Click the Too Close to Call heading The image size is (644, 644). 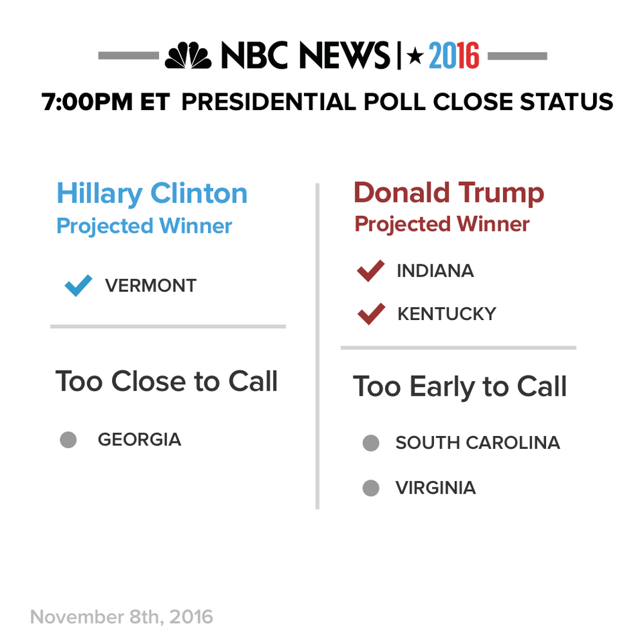(167, 382)
